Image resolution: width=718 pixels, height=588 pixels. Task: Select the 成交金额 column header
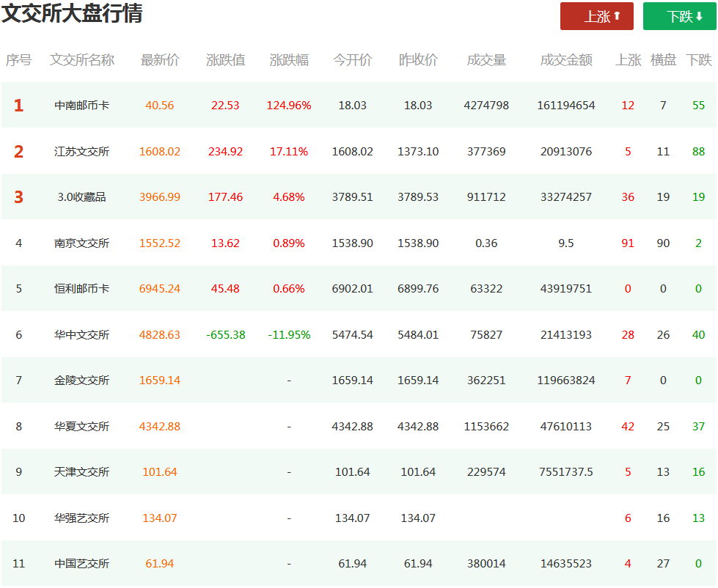(x=566, y=60)
